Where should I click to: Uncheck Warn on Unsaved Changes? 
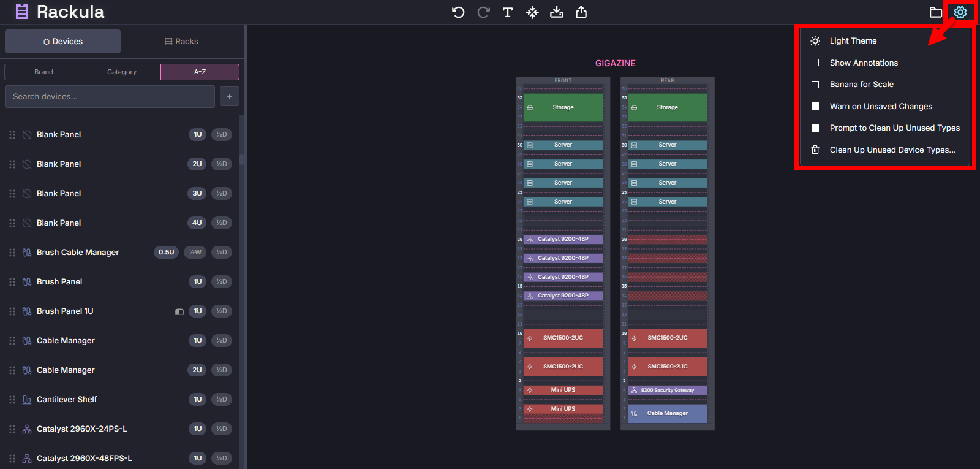click(x=815, y=106)
